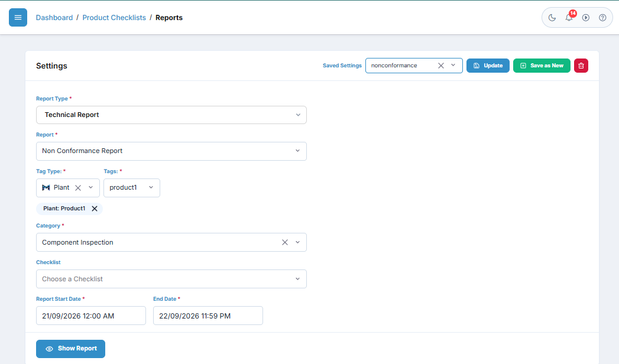Click the Reports breadcrumb text
Image resolution: width=619 pixels, height=364 pixels.
(169, 18)
